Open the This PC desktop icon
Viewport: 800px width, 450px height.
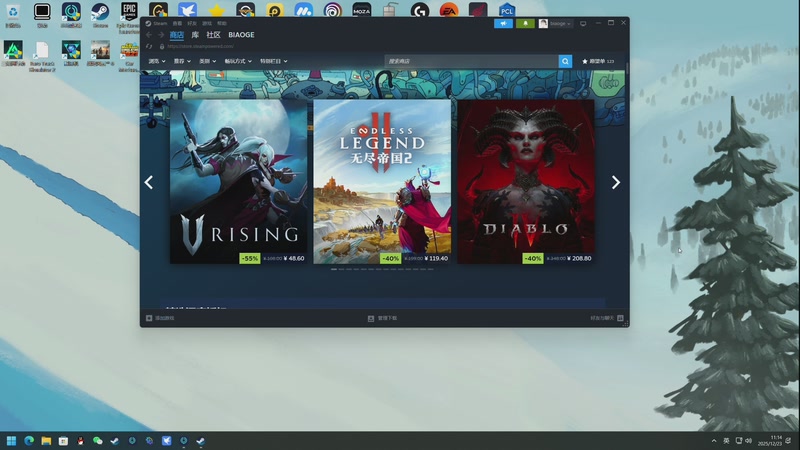(42, 14)
